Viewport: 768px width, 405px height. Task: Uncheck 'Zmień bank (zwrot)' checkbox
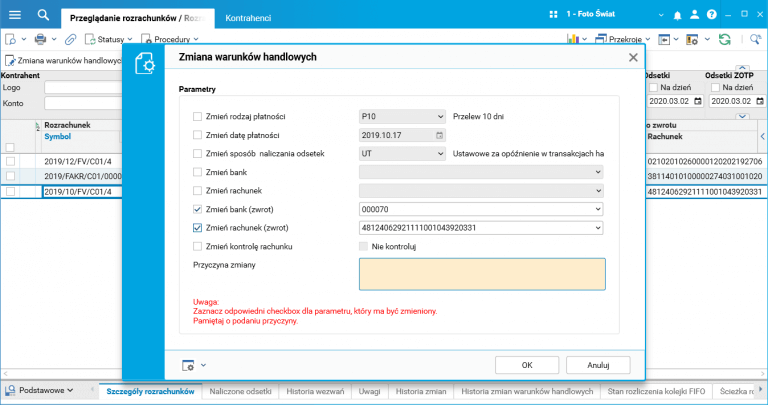(198, 208)
